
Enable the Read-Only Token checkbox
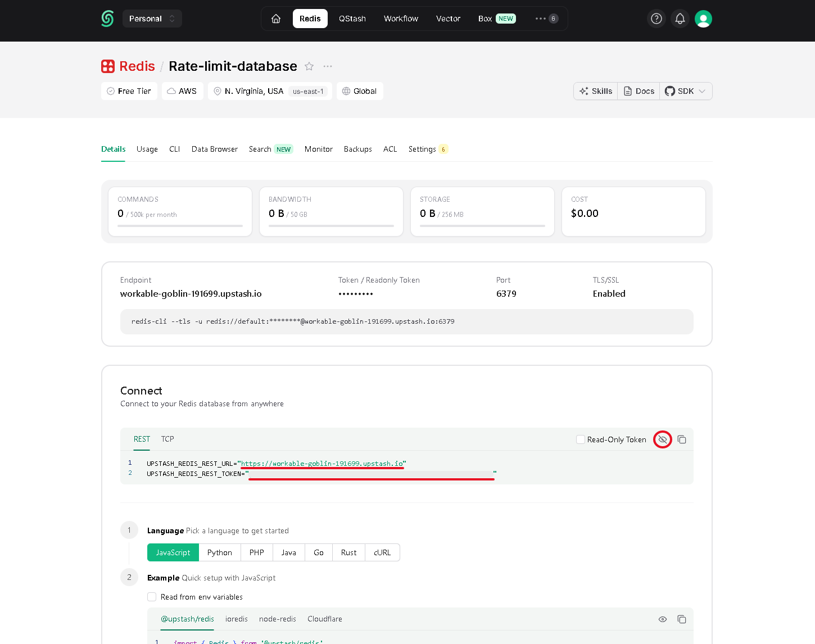click(x=581, y=439)
